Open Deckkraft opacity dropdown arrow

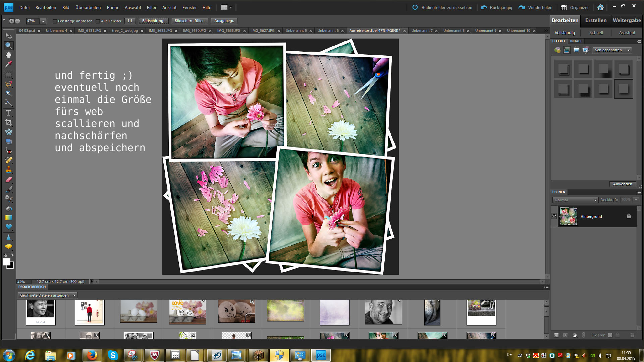pos(636,200)
